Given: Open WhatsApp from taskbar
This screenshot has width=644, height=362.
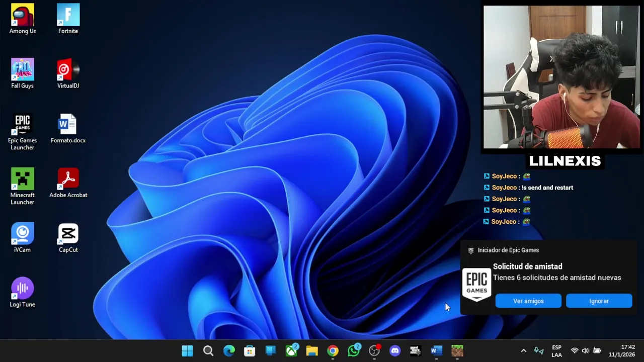Looking at the screenshot, I should [354, 350].
